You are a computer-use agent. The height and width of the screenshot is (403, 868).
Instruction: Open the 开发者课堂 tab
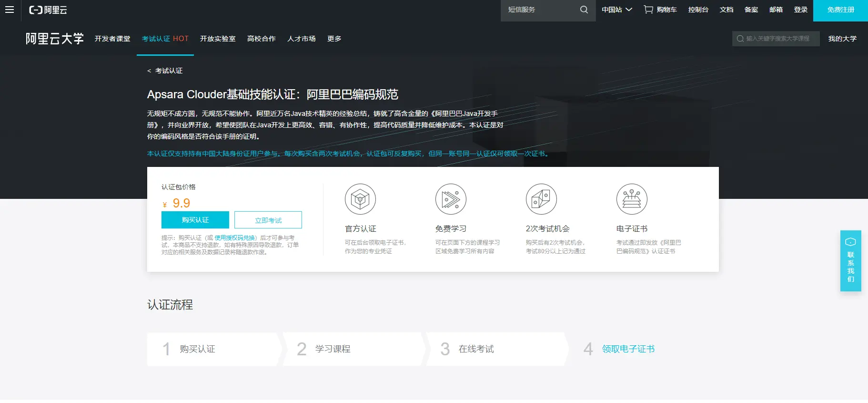click(x=112, y=39)
